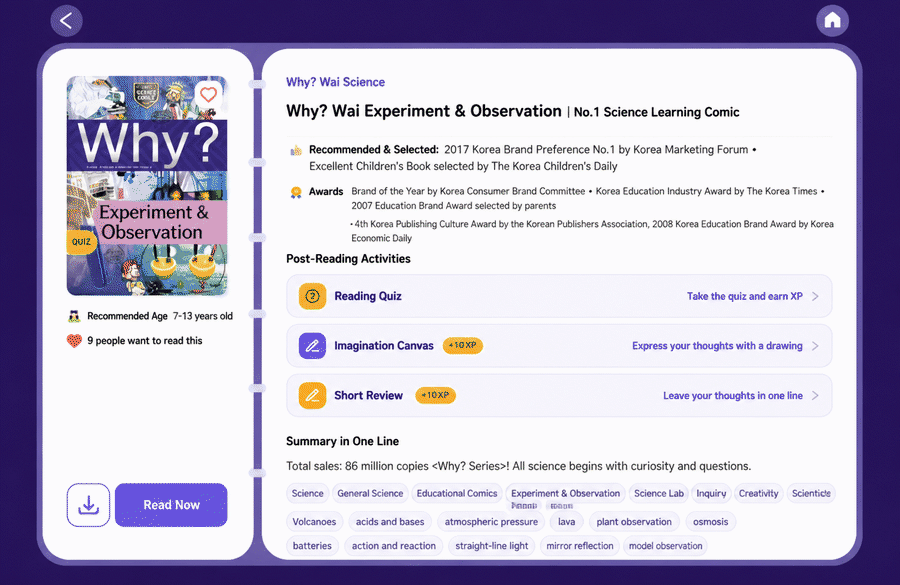This screenshot has width=900, height=585.
Task: Open Short Review activity
Action: 559,396
